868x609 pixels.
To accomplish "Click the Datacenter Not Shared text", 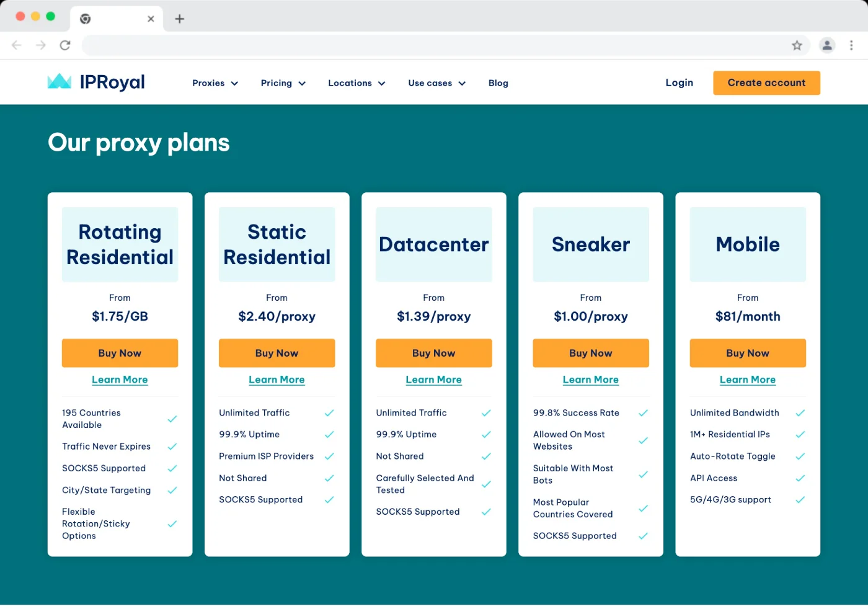I will 400,456.
